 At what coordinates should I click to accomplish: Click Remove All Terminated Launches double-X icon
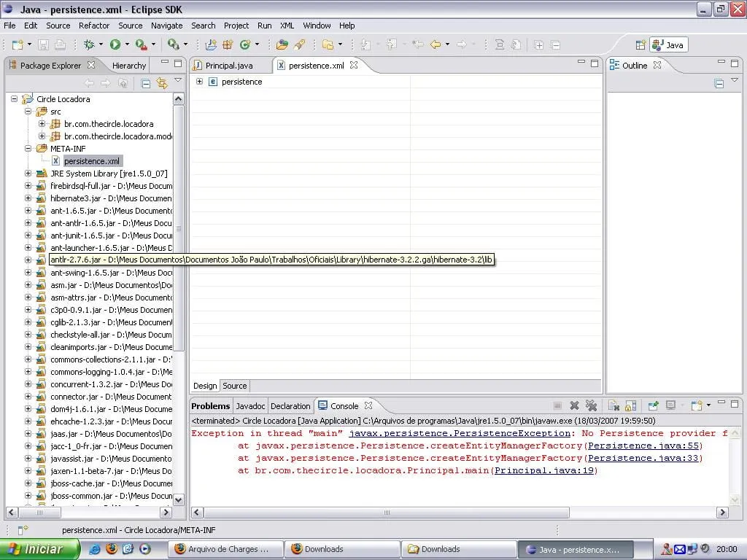592,405
